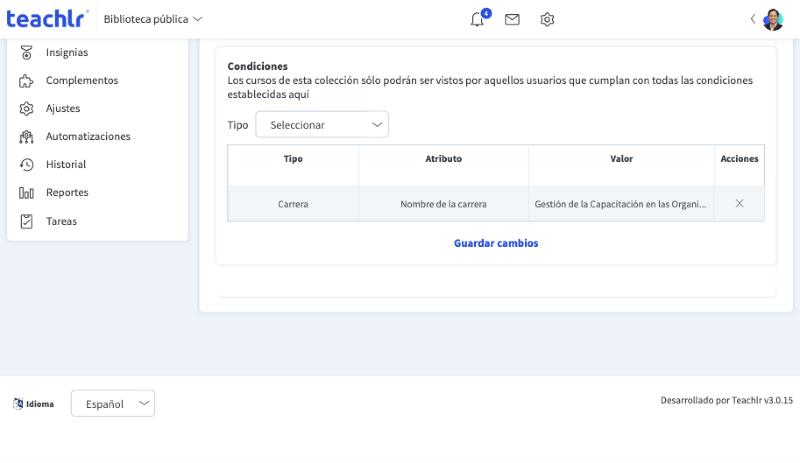Click the Historial clock icon

click(27, 164)
